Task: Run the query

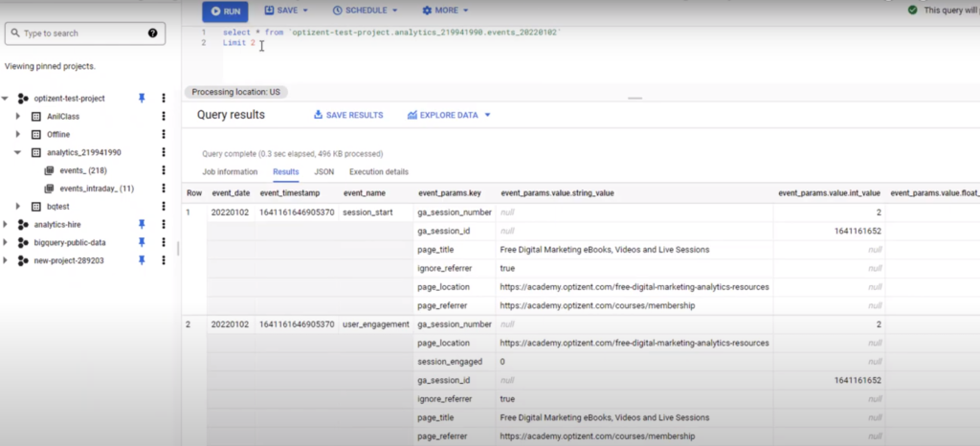Action: (x=225, y=11)
